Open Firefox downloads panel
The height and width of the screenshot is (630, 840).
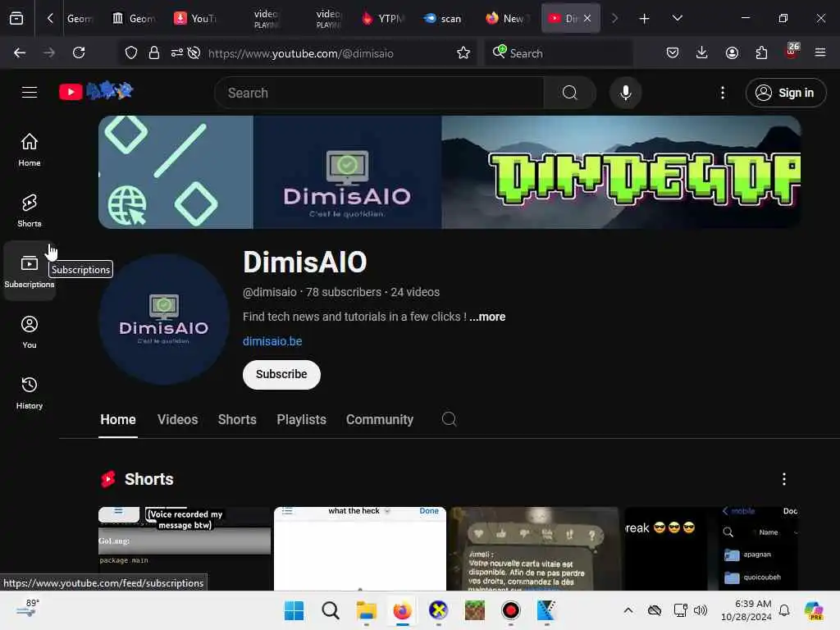(x=702, y=52)
